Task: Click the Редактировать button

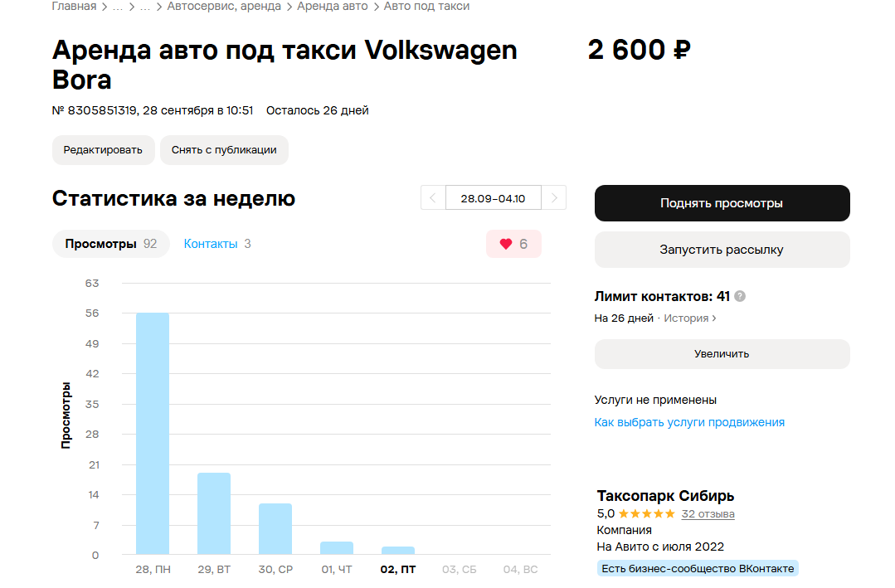Action: 104,150
